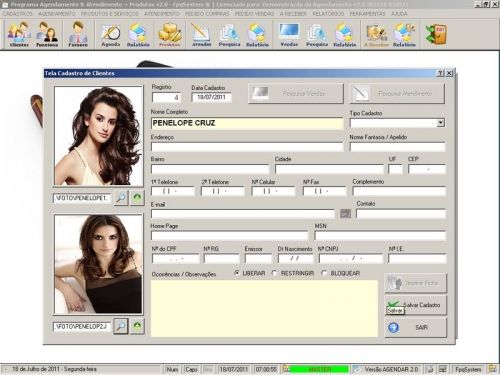Viewport: 500px width, 375px height.
Task: Click the upper client photo thumbnail
Action: [x=98, y=136]
